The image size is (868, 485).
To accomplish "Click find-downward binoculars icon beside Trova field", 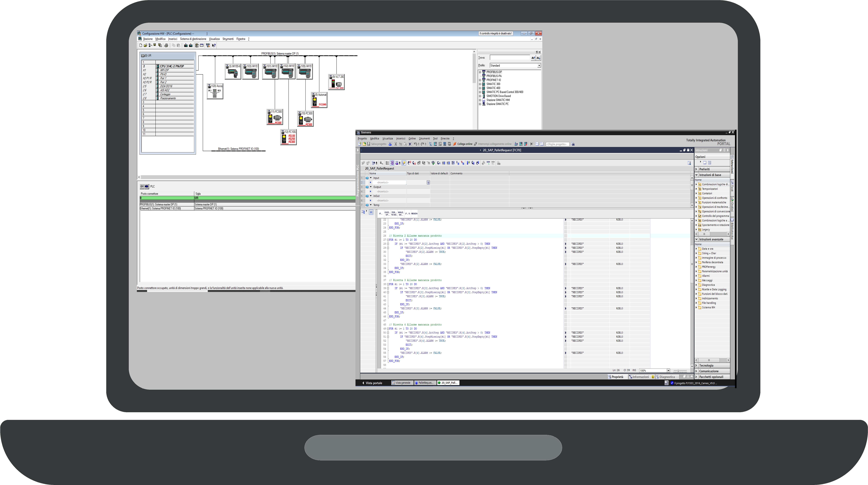I will pos(539,58).
